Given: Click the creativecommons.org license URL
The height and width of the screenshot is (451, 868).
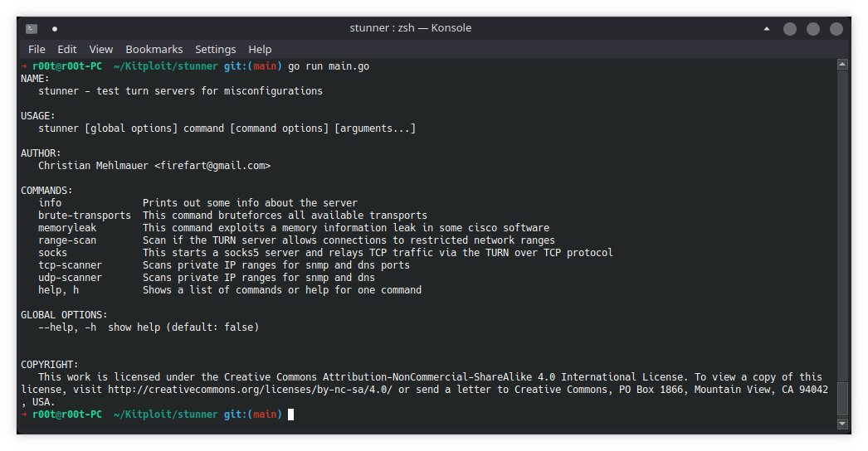Looking at the screenshot, I should coord(251,390).
